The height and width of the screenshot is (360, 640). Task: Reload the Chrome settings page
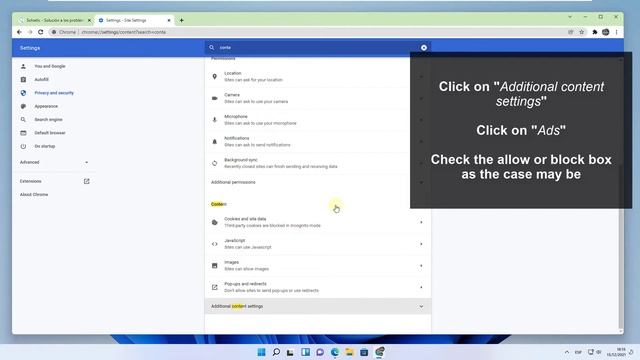point(40,32)
